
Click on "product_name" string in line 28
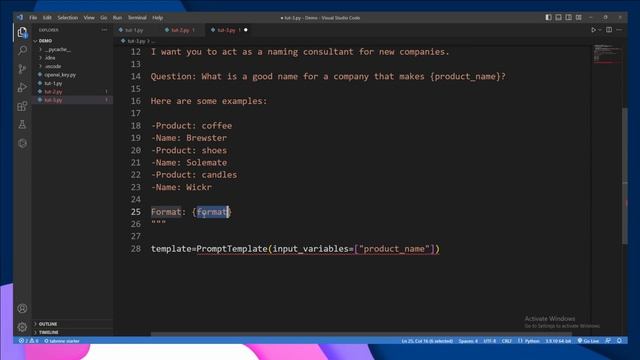click(394, 249)
